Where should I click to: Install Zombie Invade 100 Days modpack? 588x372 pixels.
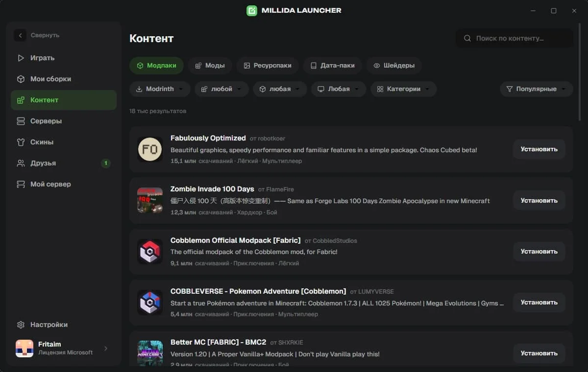(x=539, y=200)
